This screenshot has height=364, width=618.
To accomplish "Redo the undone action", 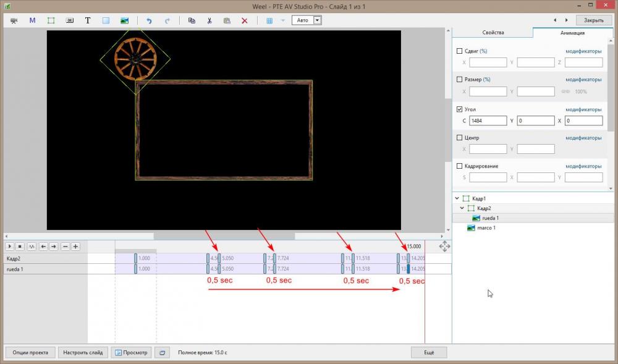I will click(167, 20).
